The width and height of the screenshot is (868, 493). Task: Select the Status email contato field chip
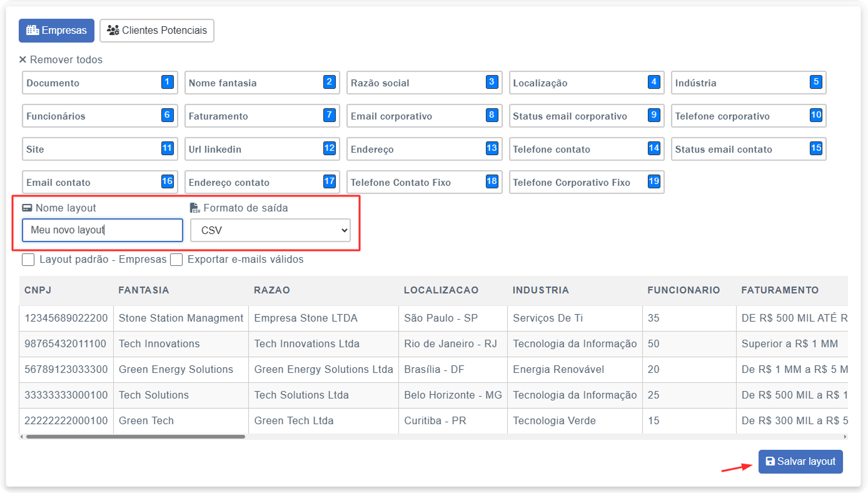pos(749,149)
